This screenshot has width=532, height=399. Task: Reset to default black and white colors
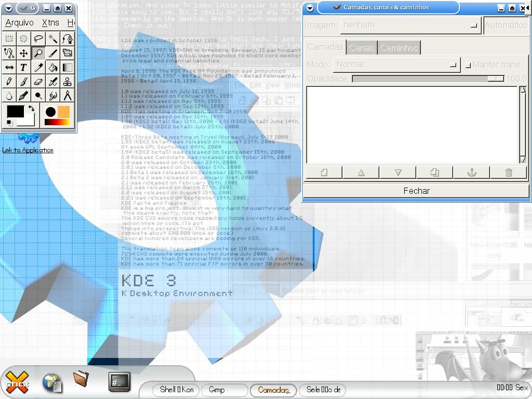click(x=9, y=123)
